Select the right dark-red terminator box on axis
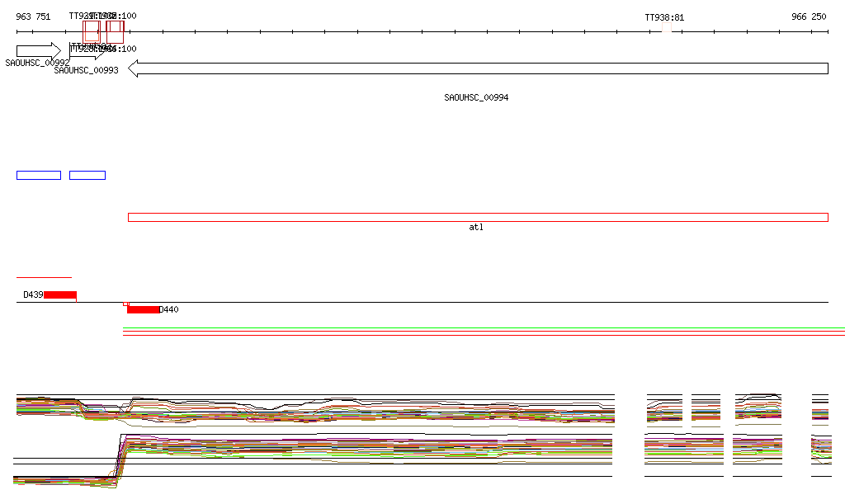This screenshot has width=845, height=504. (115, 32)
